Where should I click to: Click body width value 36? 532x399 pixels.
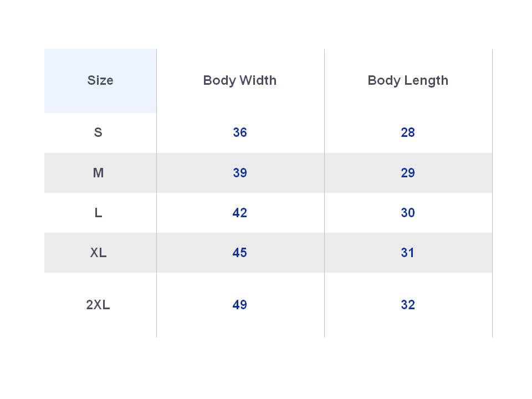(x=240, y=132)
